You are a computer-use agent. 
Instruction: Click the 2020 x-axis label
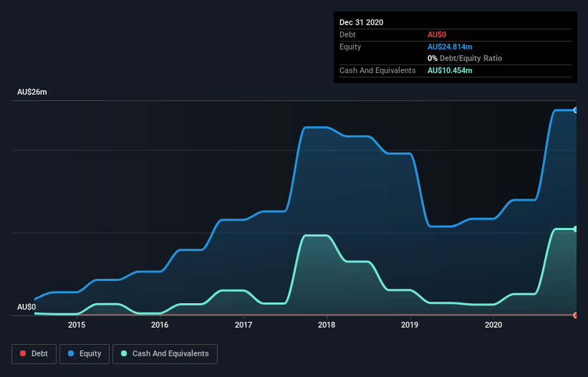click(493, 325)
